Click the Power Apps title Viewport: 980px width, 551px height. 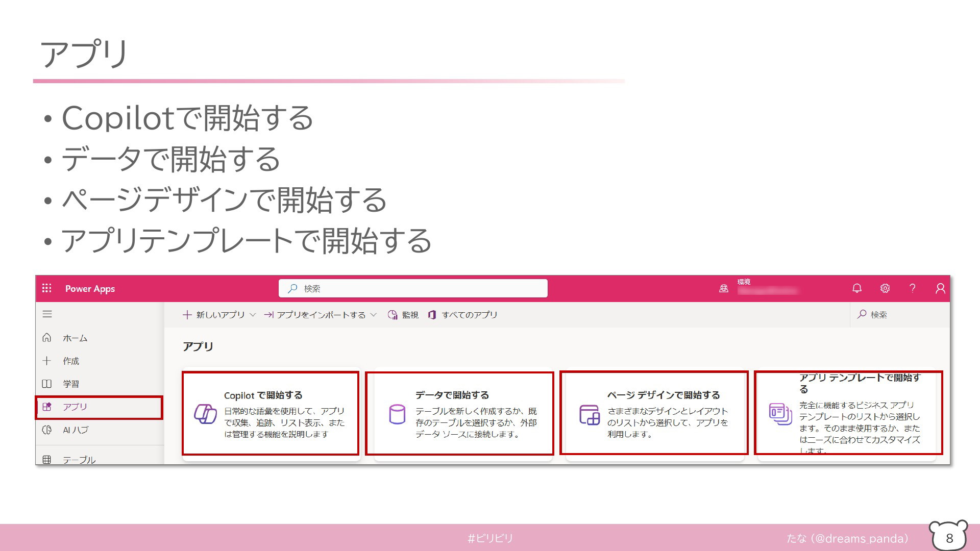tap(90, 289)
